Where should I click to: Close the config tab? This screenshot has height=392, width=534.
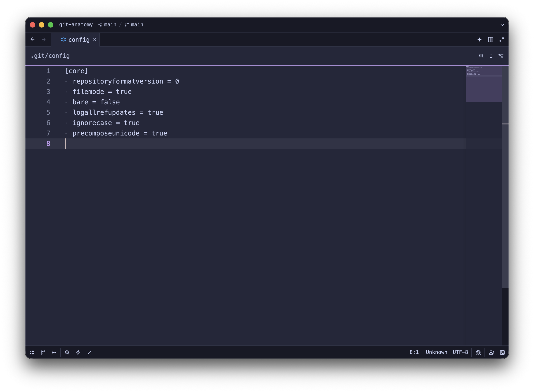95,40
